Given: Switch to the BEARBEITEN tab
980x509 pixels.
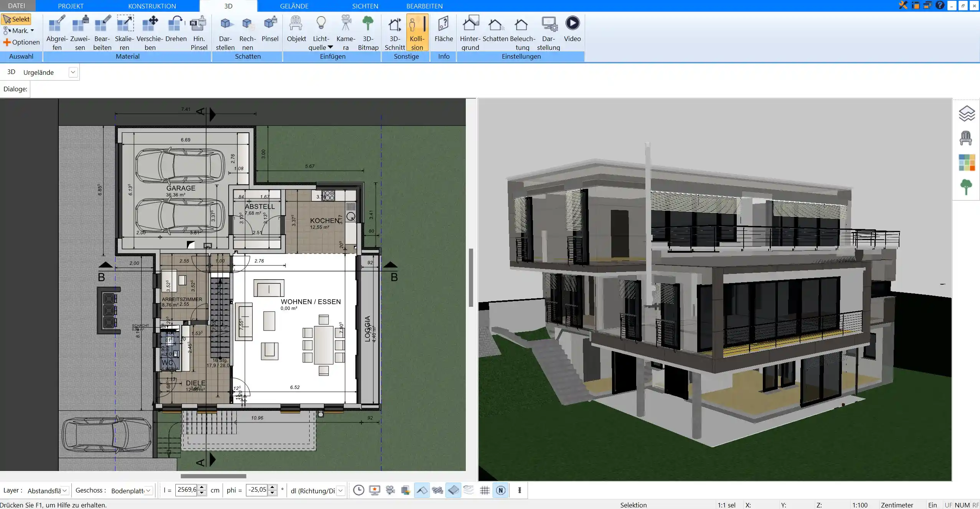Looking at the screenshot, I should coord(424,6).
